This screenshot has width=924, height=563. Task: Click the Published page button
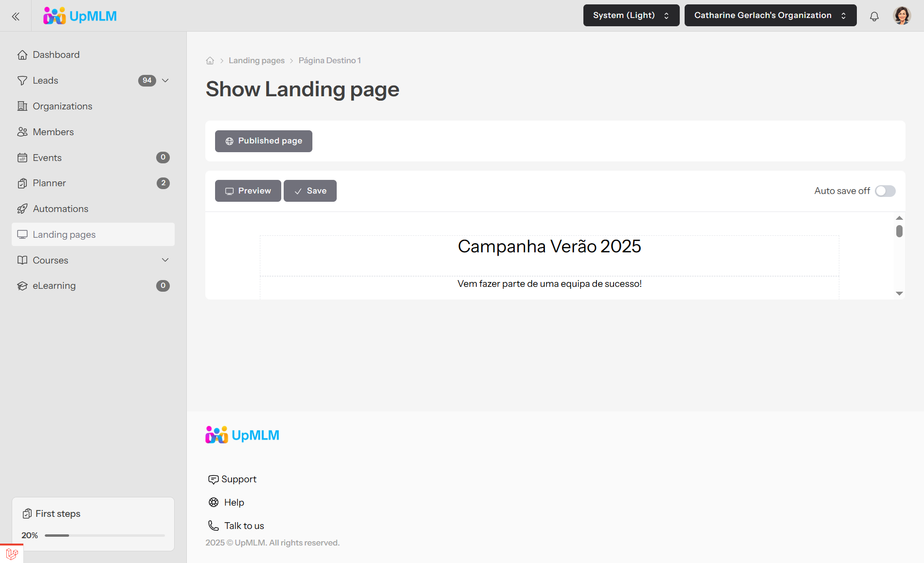[x=264, y=141]
